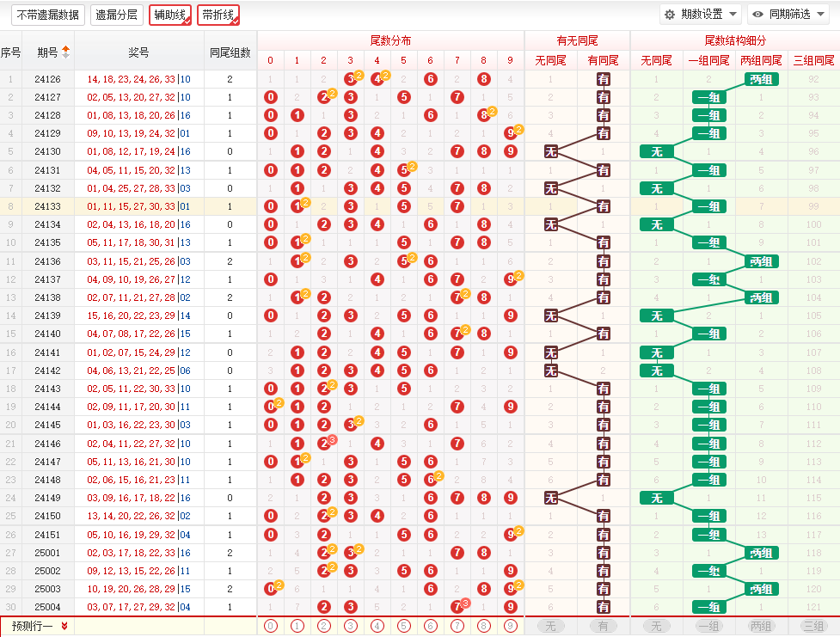The height and width of the screenshot is (637, 840).
Task: Click the 两组 prediction badge
Action: coord(761,626)
